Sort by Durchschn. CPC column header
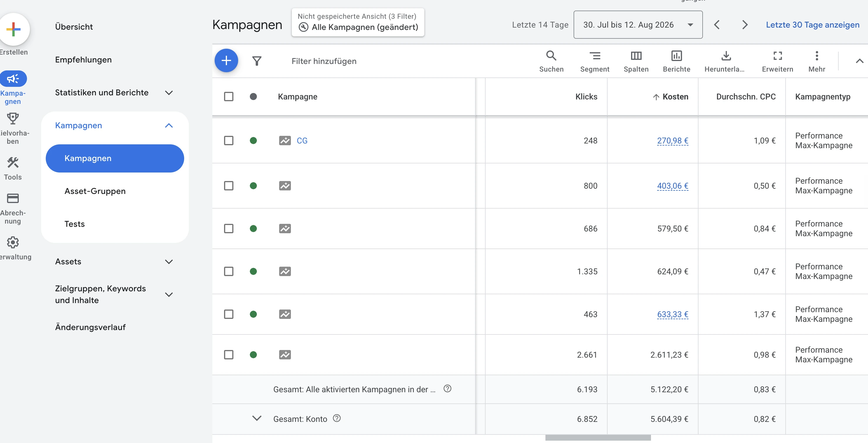 click(x=746, y=97)
